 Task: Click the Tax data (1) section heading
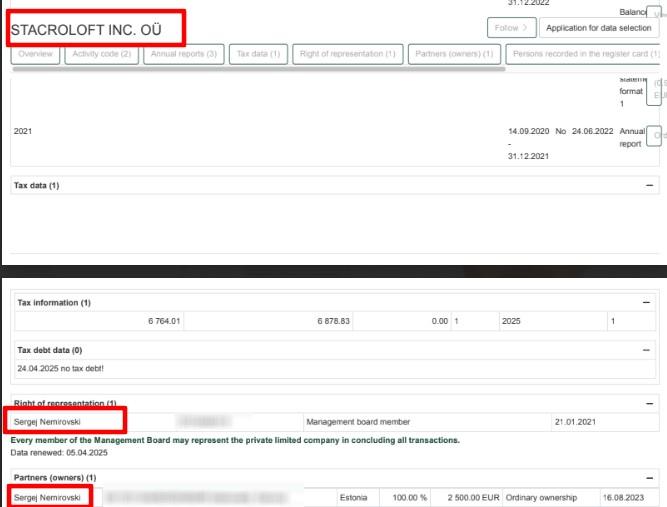click(37, 185)
